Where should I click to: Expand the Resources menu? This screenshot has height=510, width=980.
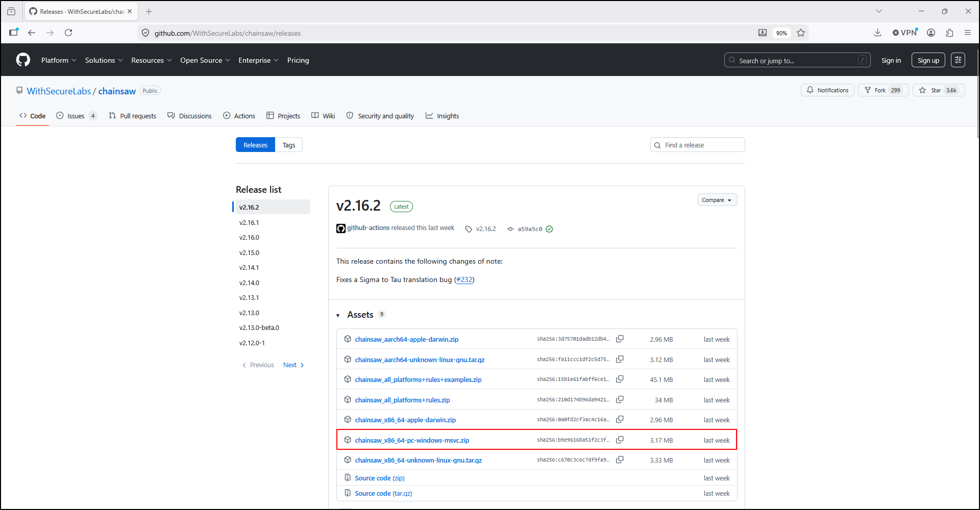click(x=152, y=60)
